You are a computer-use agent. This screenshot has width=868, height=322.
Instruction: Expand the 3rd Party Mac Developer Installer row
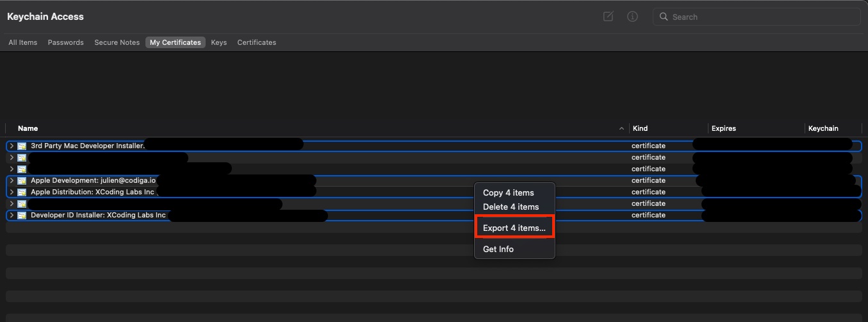[12, 146]
